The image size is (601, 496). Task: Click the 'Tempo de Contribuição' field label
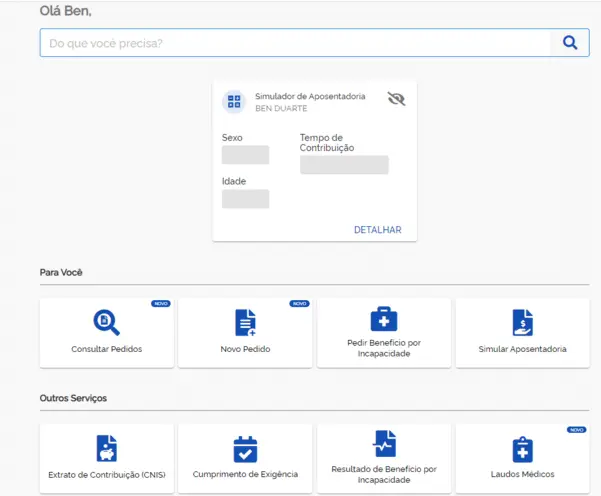(327, 143)
